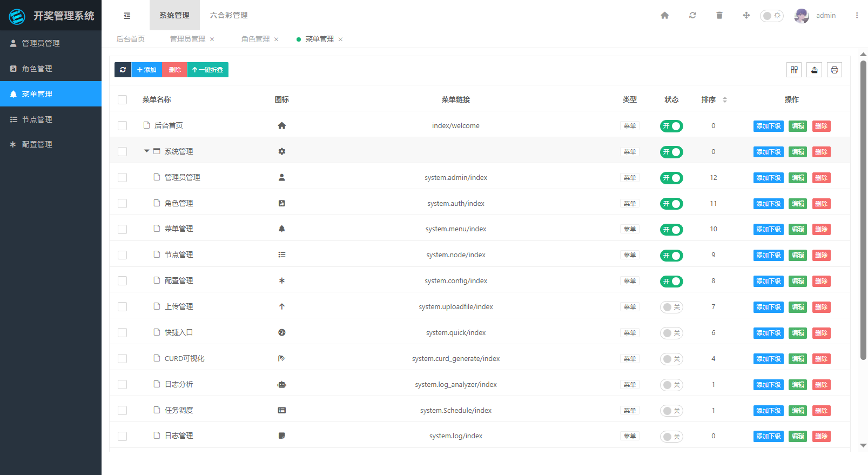The height and width of the screenshot is (475, 868).
Task: Turn on the 上传管理 status switch
Action: 671,307
